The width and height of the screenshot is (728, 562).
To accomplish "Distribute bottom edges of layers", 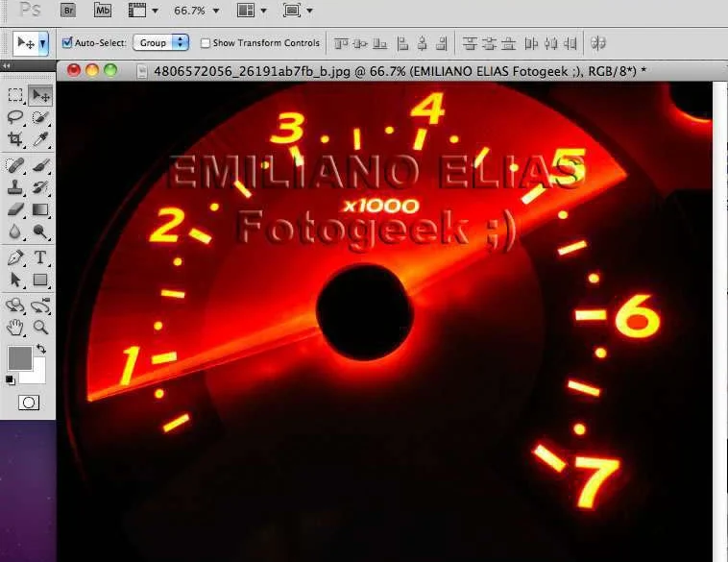I will [509, 43].
